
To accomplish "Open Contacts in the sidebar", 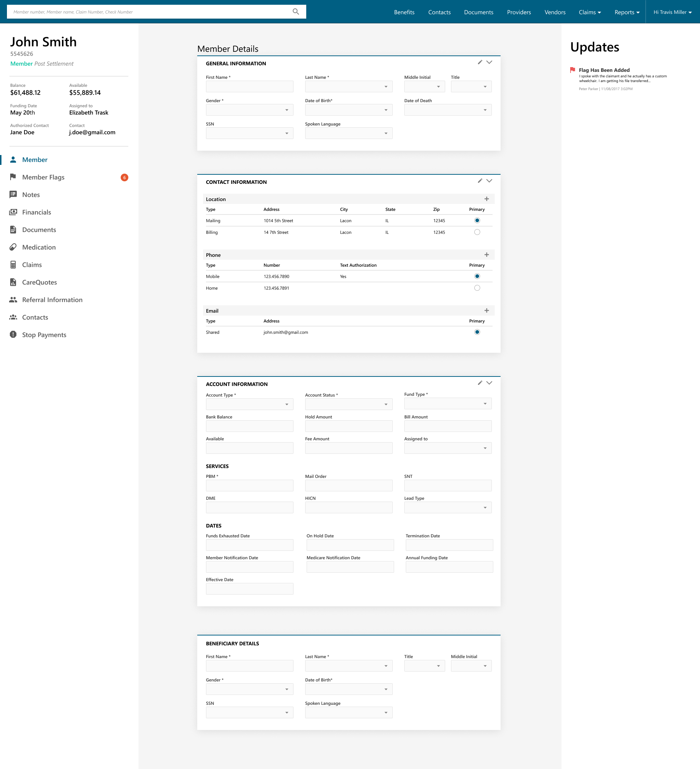I will pos(35,317).
